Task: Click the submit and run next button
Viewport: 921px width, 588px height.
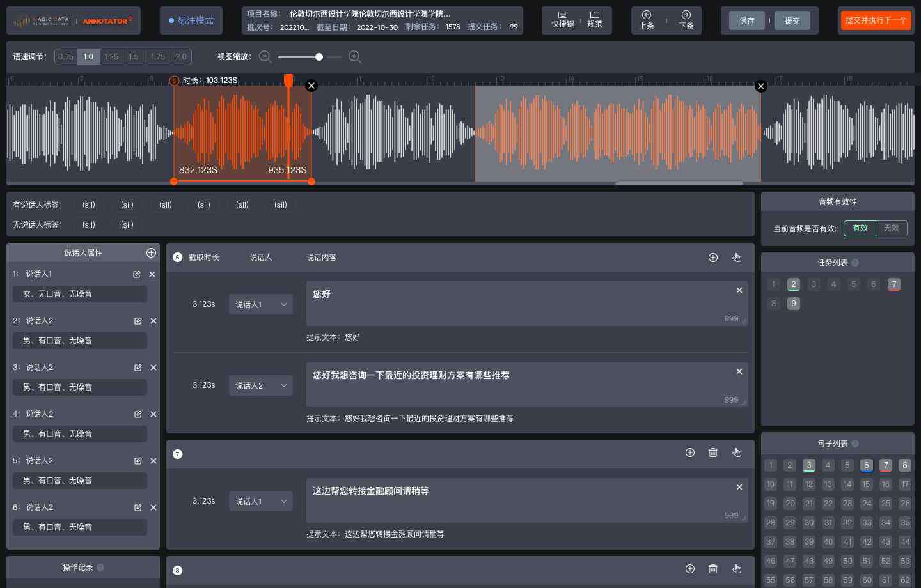Action: click(x=876, y=20)
